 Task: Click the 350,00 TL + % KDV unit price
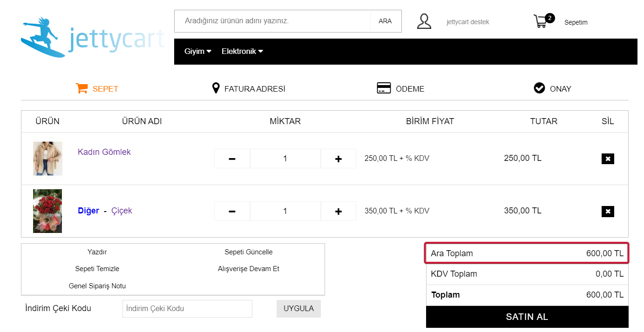tap(397, 211)
